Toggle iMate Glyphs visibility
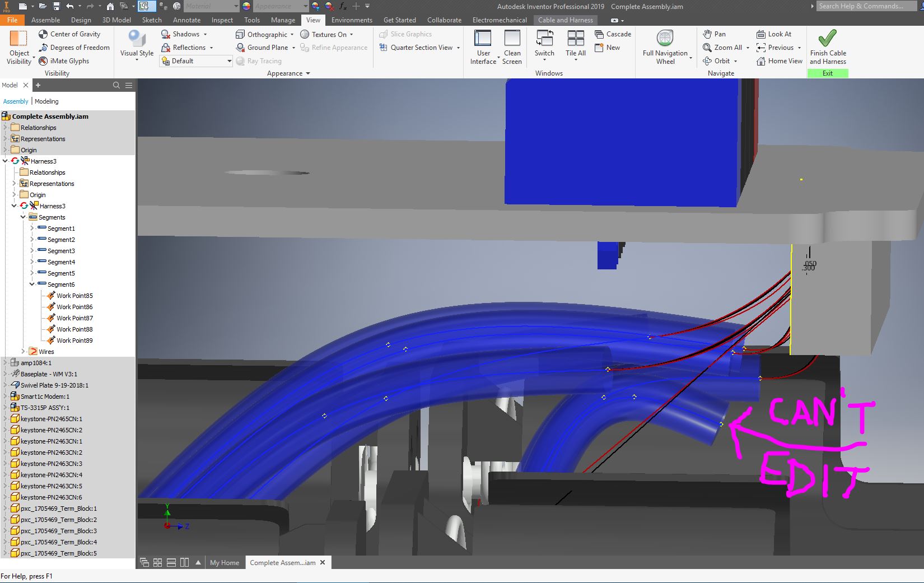 click(64, 61)
